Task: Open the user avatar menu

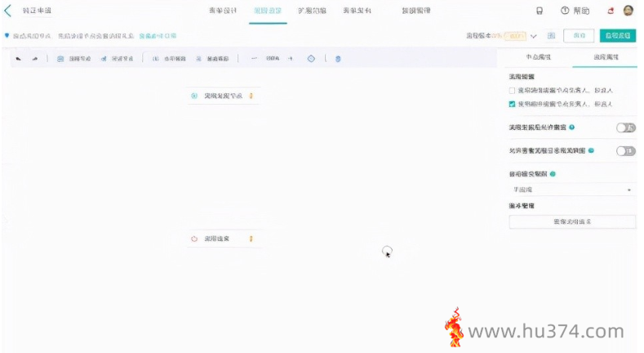Action: pos(628,11)
